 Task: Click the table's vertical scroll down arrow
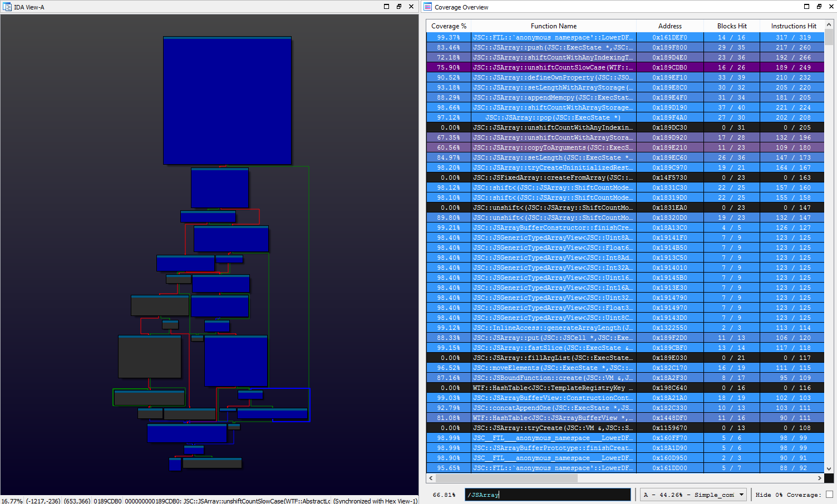(x=829, y=469)
